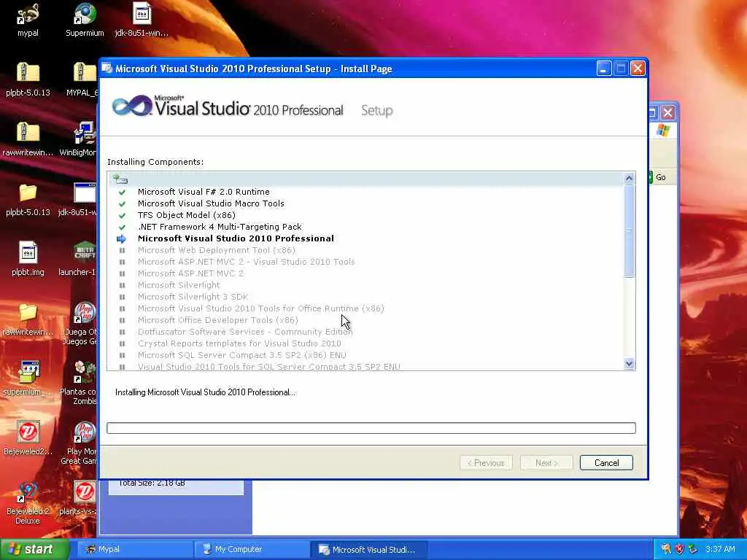Click the component list scrollbar thumb

(629, 231)
